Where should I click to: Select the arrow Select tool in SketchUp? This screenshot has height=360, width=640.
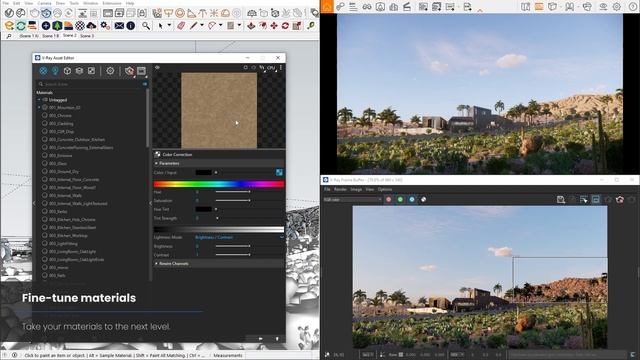160,26
